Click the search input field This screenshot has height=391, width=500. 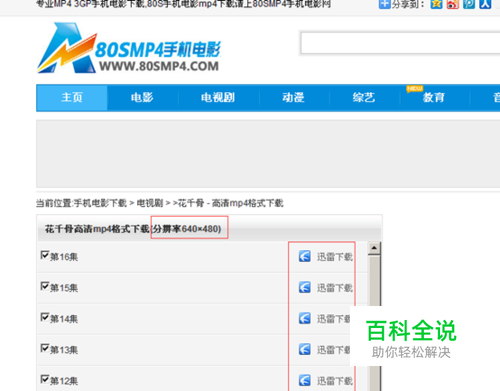coord(400,43)
